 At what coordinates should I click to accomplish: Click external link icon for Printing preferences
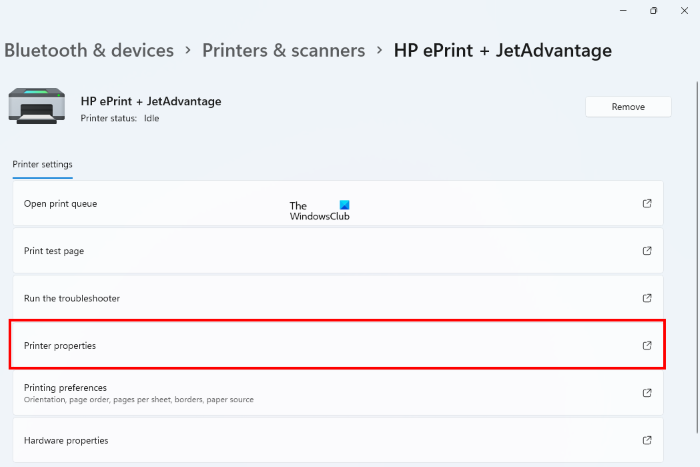(647, 392)
